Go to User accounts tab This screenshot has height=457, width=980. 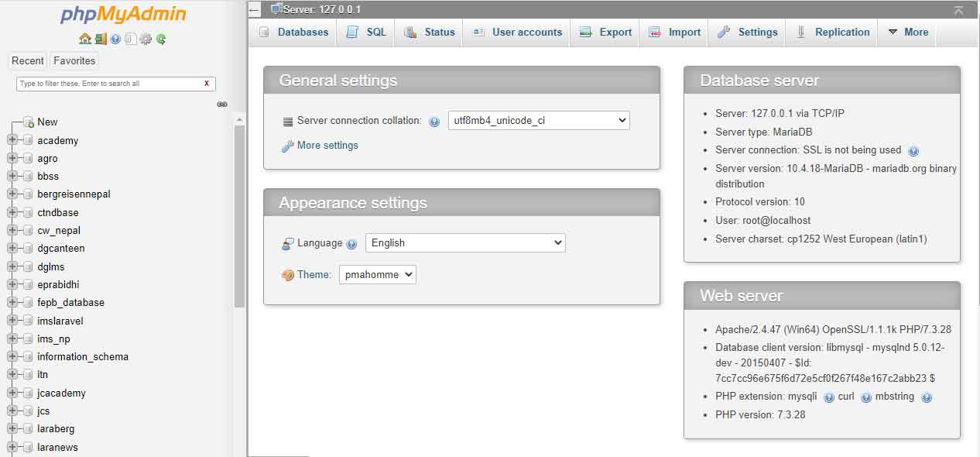click(x=517, y=32)
